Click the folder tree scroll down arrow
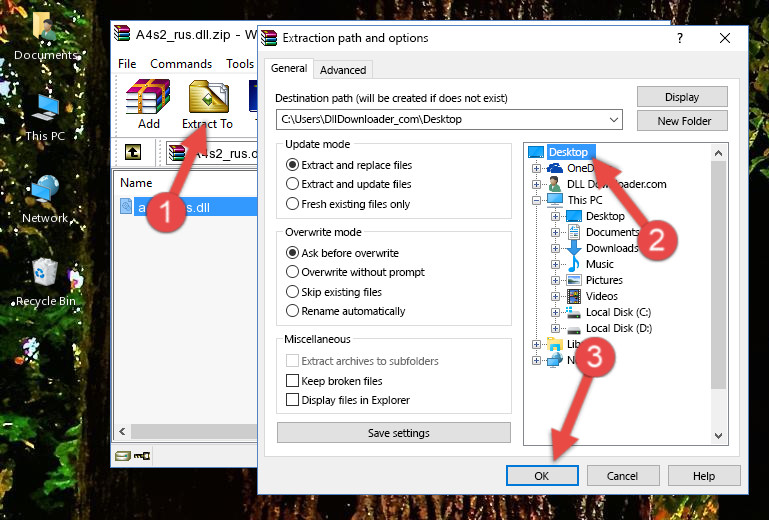Image resolution: width=769 pixels, height=520 pixels. point(718,436)
